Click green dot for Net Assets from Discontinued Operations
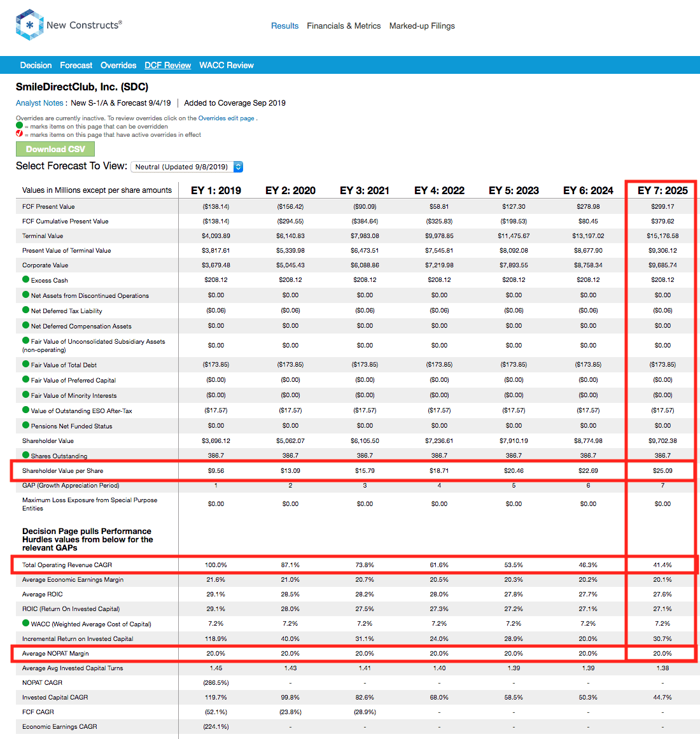Screen dimensions: 700x739 point(26,295)
